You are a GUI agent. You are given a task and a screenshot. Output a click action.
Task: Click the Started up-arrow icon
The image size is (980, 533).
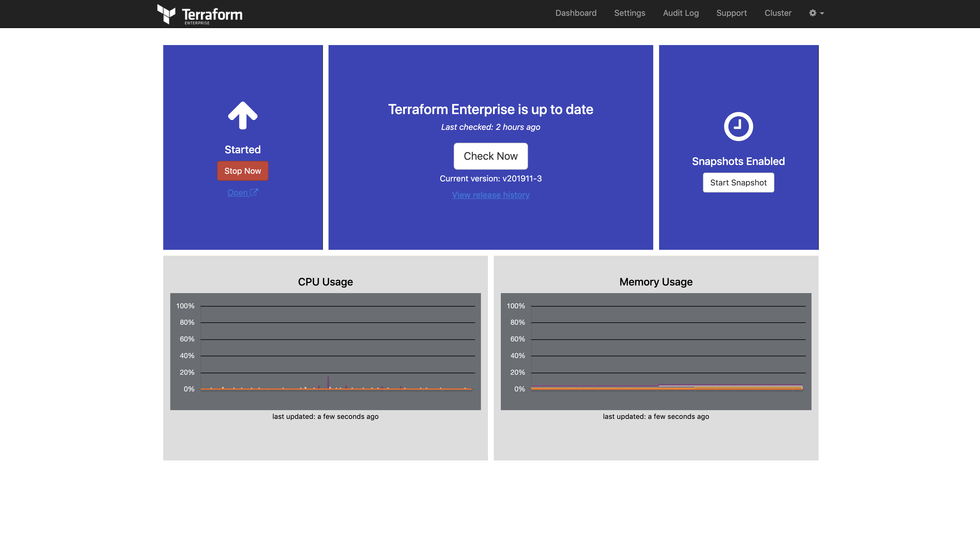[243, 116]
